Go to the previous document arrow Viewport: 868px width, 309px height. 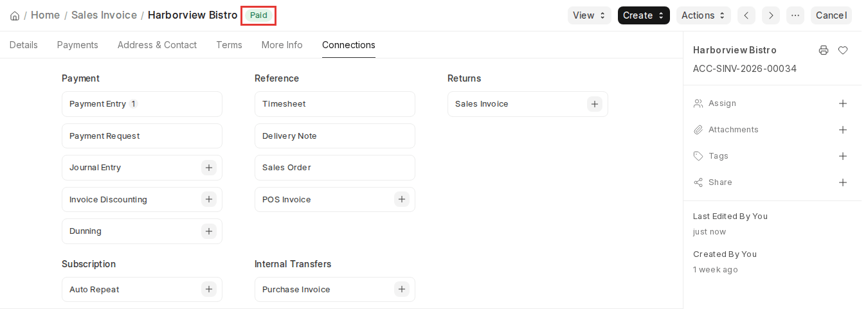point(746,15)
